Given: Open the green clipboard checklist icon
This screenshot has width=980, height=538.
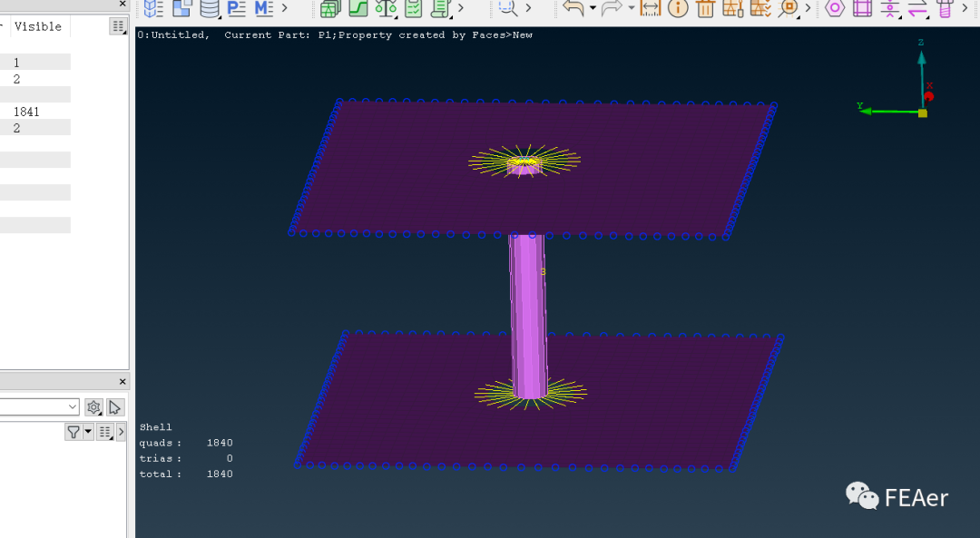Looking at the screenshot, I should click(413, 8).
